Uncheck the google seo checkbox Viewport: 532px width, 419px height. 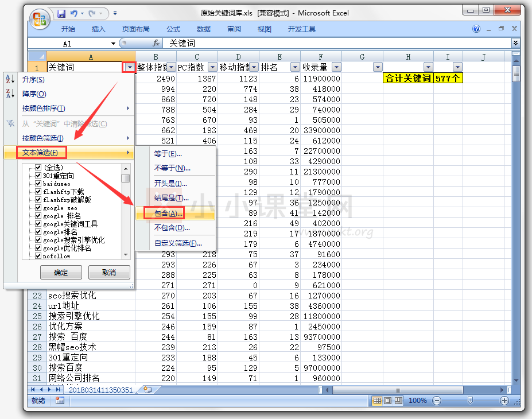click(38, 208)
